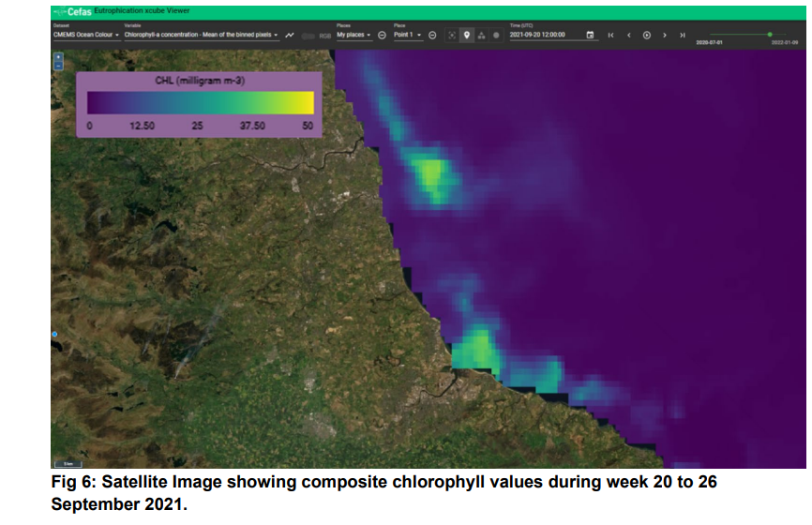
Task: Select the map selection mode tool
Action: point(451,36)
